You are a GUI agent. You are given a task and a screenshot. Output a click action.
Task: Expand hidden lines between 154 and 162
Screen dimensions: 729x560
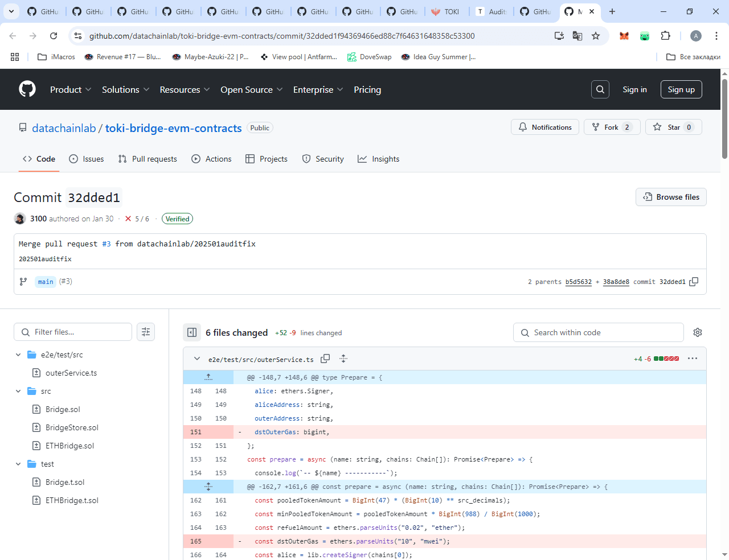[208, 487]
